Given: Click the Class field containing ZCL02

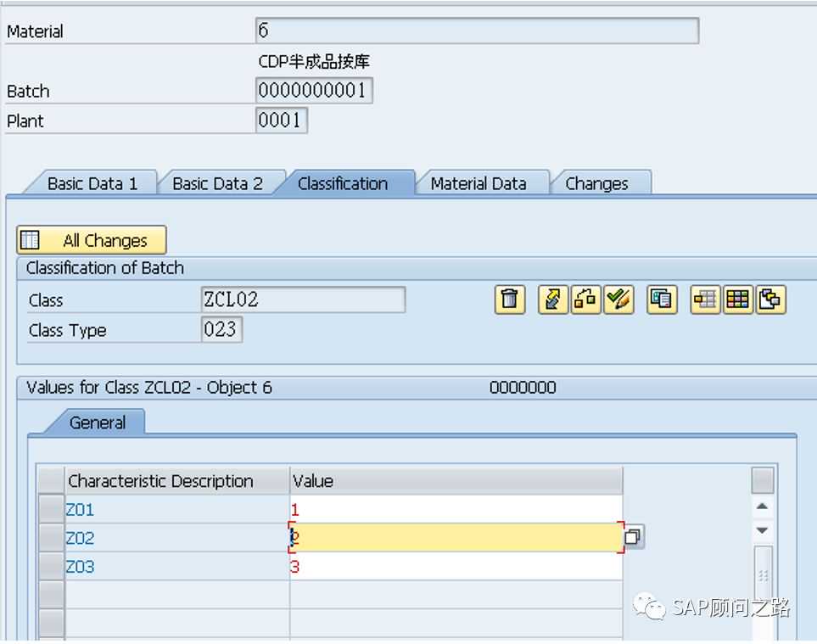Looking at the screenshot, I should [303, 300].
